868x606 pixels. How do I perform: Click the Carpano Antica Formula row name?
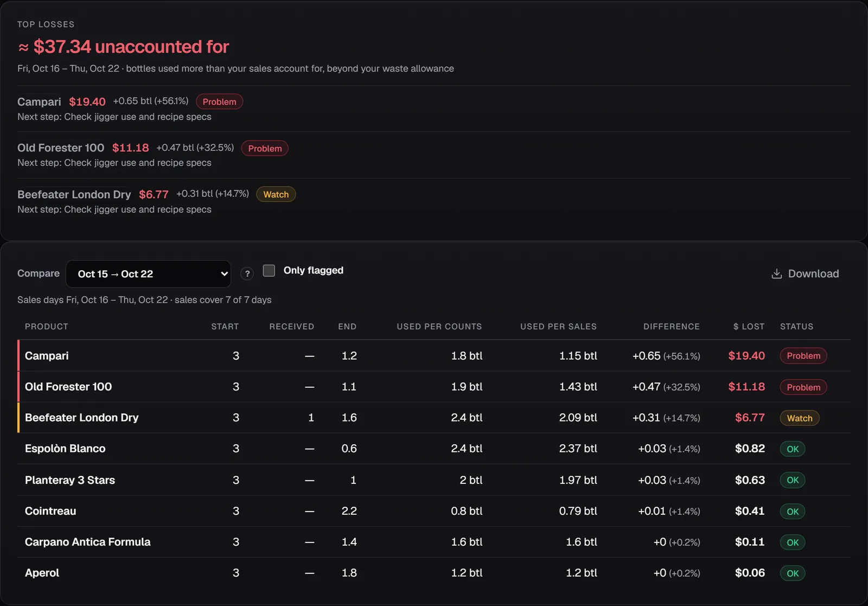[x=88, y=542]
